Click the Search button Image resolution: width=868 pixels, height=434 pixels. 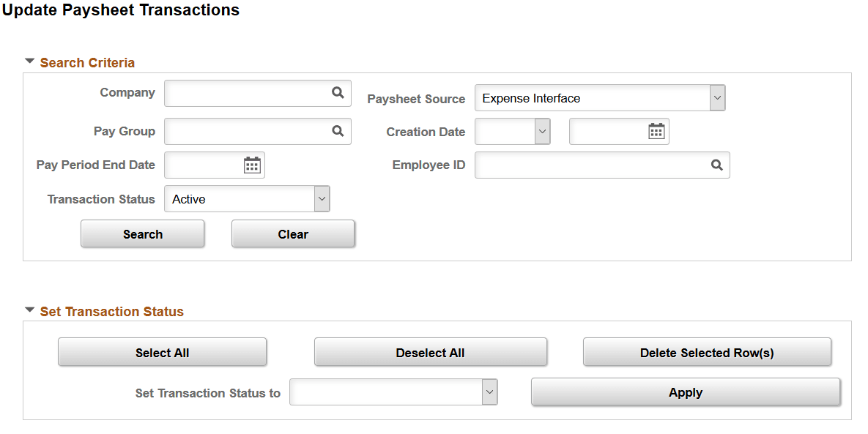[x=142, y=233]
